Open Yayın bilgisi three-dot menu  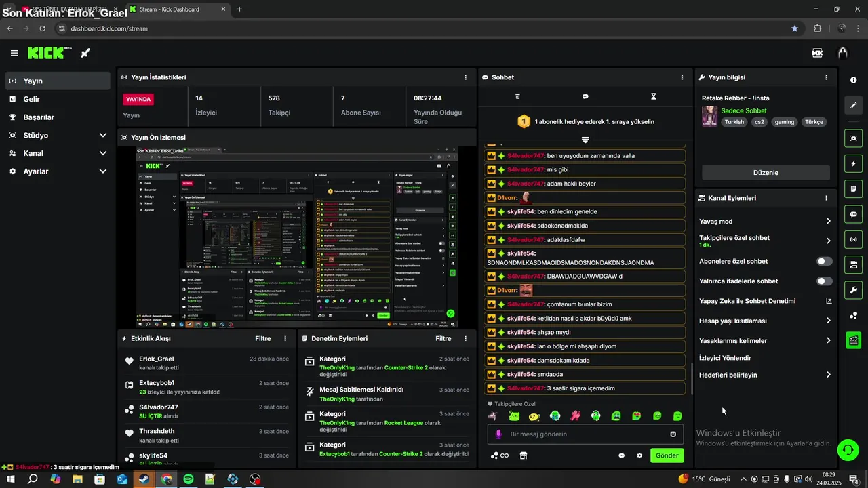coord(826,77)
